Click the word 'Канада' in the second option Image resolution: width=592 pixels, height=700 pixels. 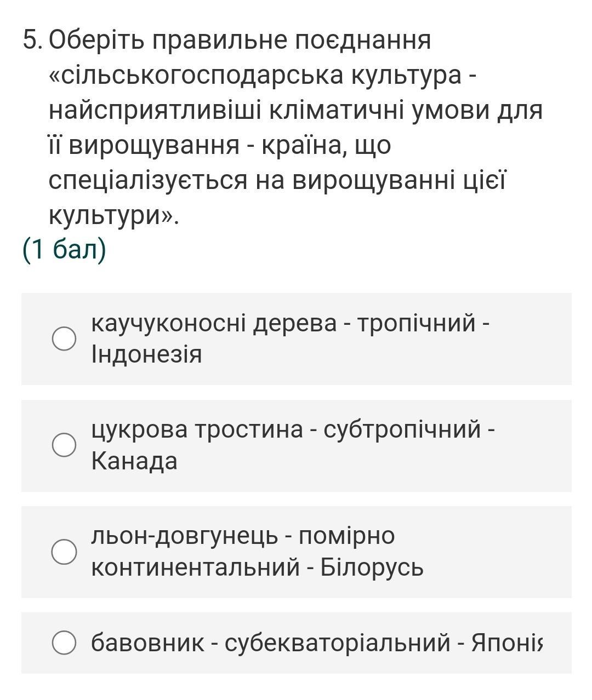[x=134, y=461]
